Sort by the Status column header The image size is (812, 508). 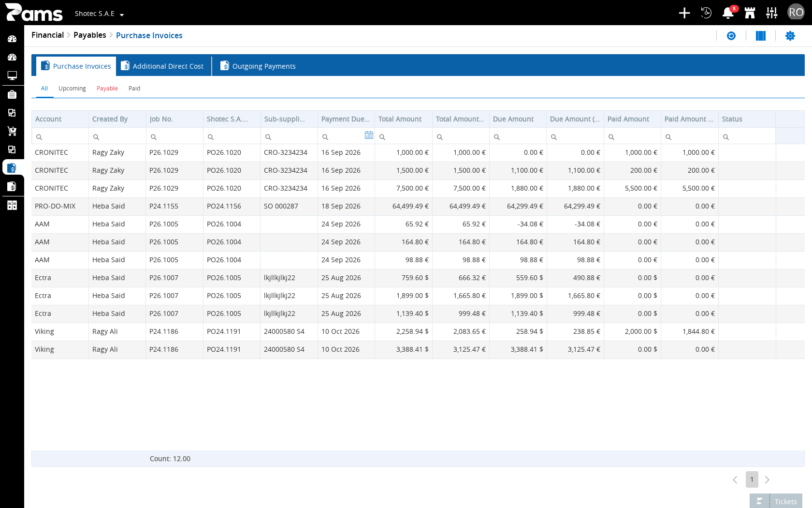click(x=747, y=119)
